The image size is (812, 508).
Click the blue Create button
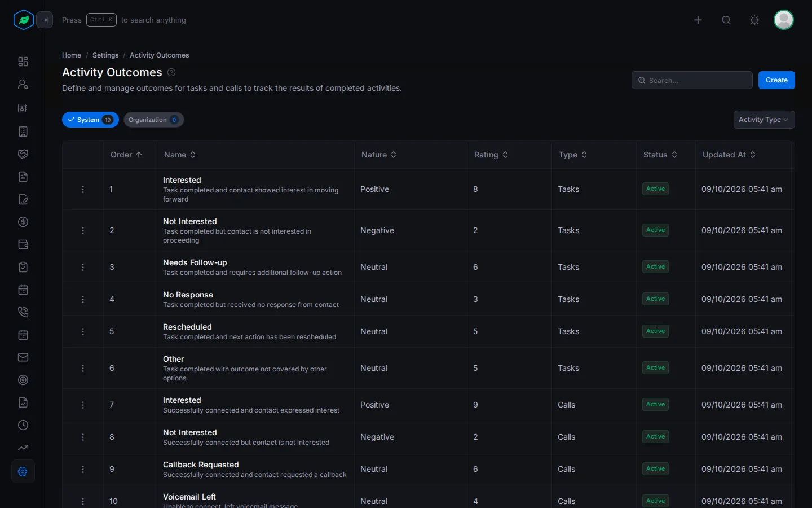[x=776, y=80]
